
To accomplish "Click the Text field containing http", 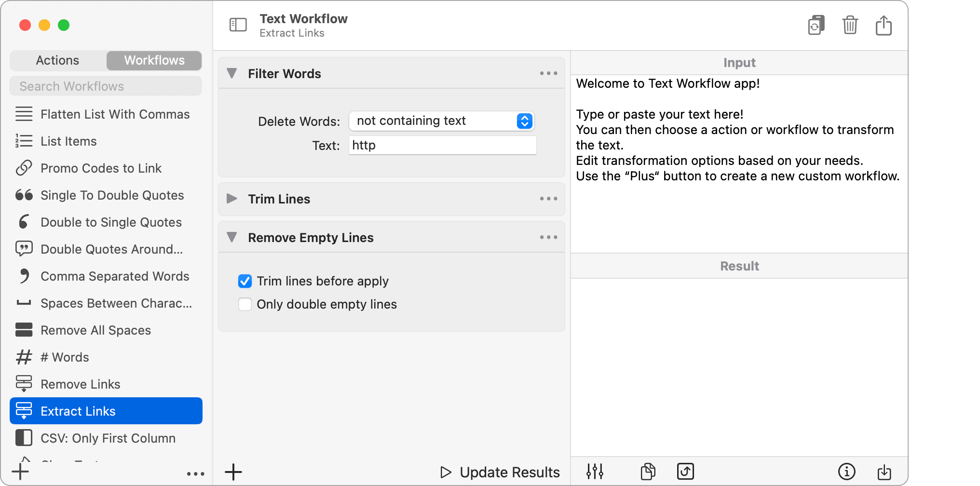I will (443, 145).
